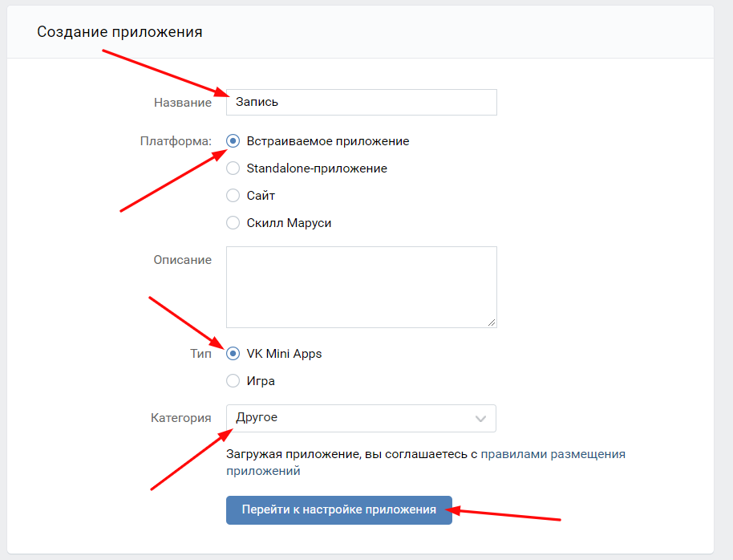Click the Платформа: label text
Image resolution: width=733 pixels, height=560 pixels.
pos(176,141)
